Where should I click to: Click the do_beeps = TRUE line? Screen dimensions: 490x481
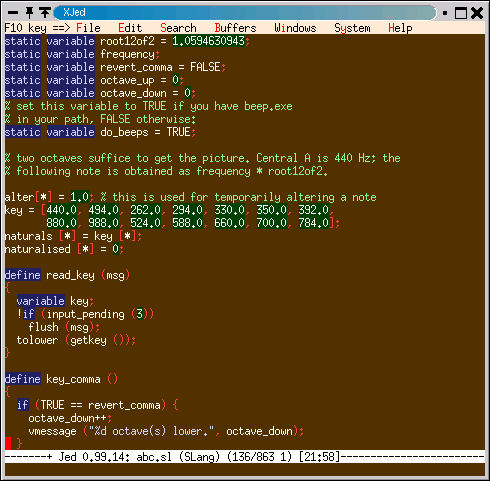(x=100, y=132)
